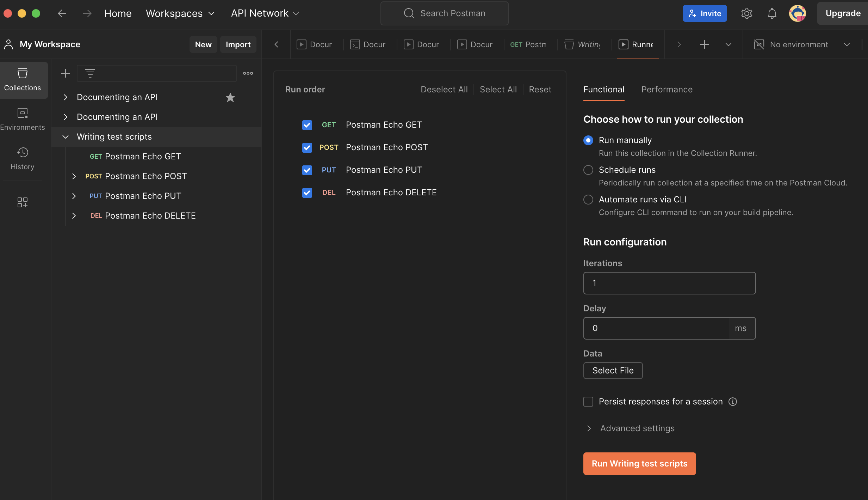
Task: Create new collection with plus icon
Action: point(66,73)
